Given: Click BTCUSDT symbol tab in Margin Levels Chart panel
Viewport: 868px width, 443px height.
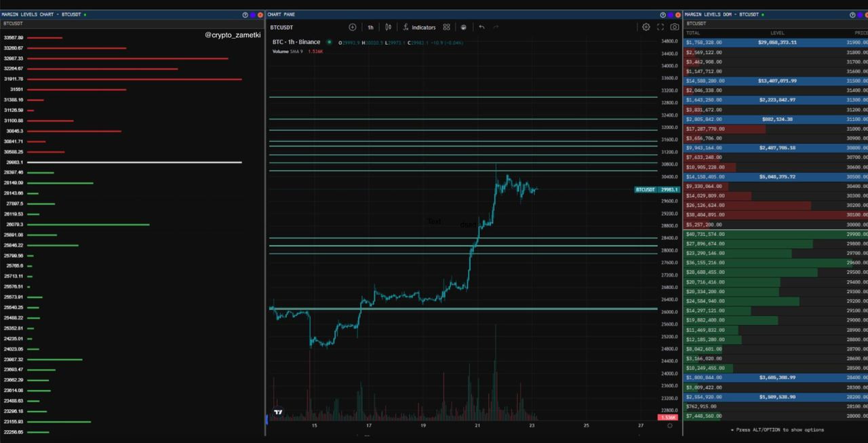Looking at the screenshot, I should (x=13, y=23).
